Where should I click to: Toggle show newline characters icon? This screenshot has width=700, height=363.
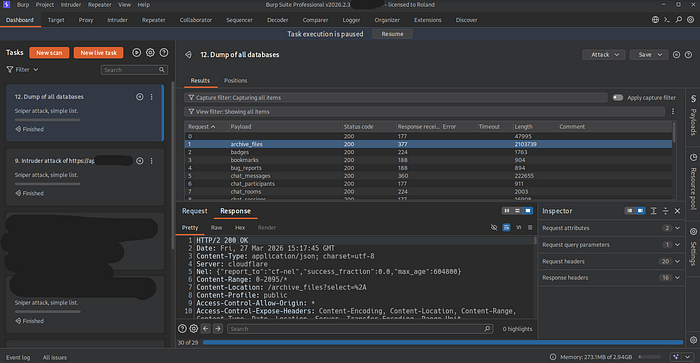tap(518, 227)
